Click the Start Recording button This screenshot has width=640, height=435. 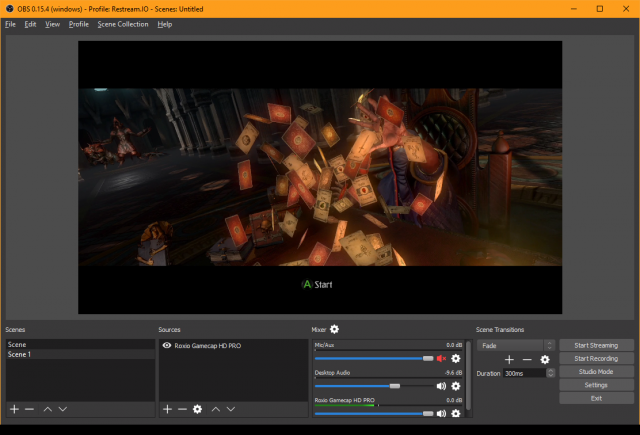coord(596,358)
